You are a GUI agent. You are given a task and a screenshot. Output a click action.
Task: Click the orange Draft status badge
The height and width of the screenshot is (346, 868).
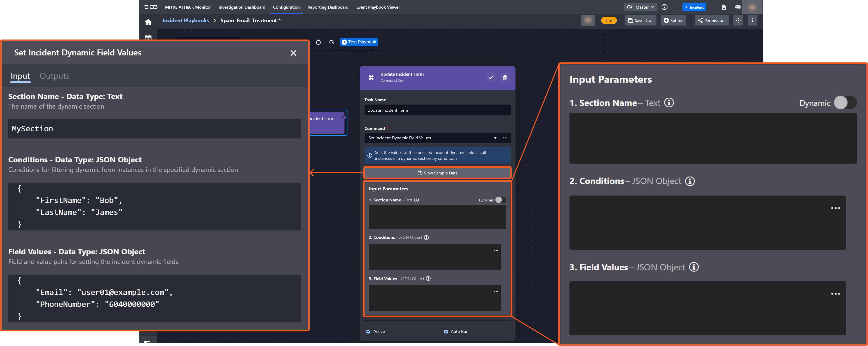coord(609,21)
